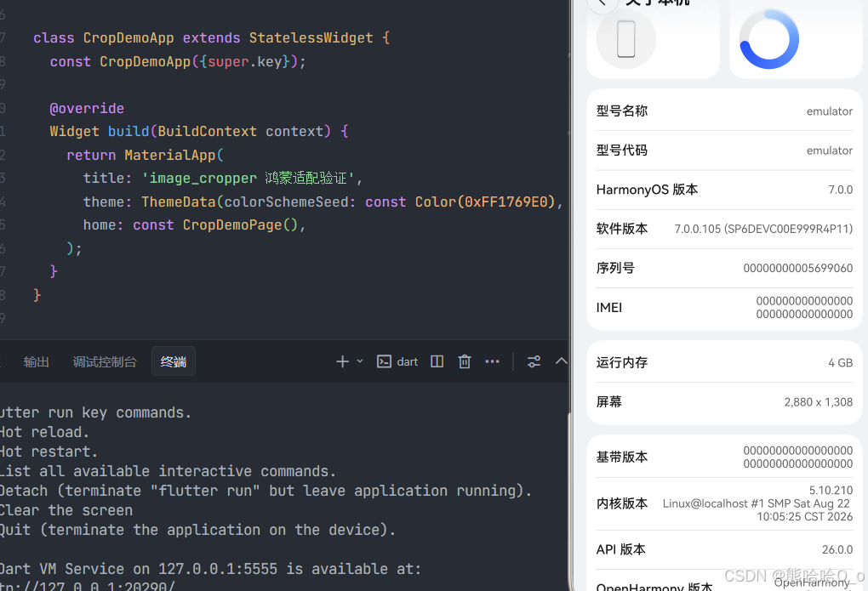Tap the 运行内存 4 GB row
868x591 pixels.
[x=724, y=363]
